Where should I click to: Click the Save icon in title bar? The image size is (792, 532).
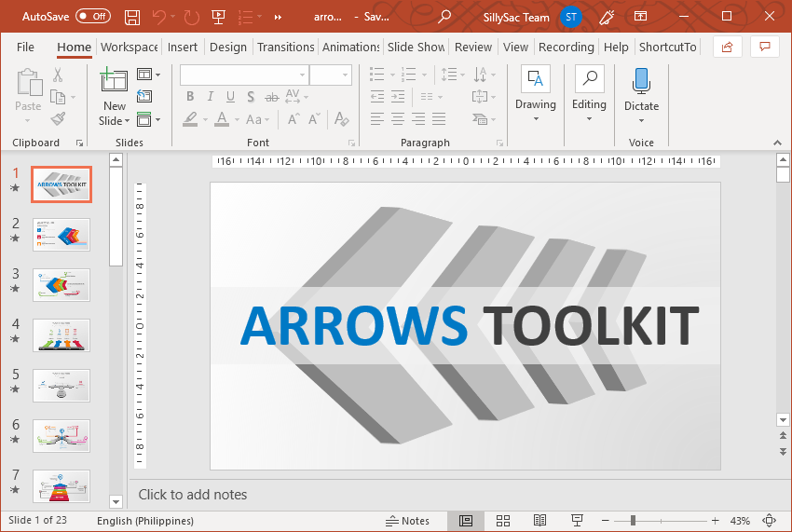pyautogui.click(x=132, y=17)
